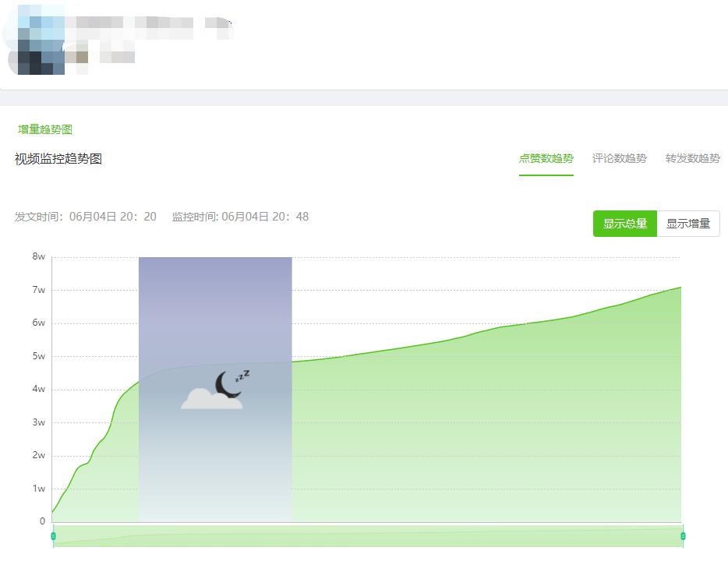Click the peak of the green trend line
The height and width of the screenshot is (572, 728).
(x=678, y=288)
